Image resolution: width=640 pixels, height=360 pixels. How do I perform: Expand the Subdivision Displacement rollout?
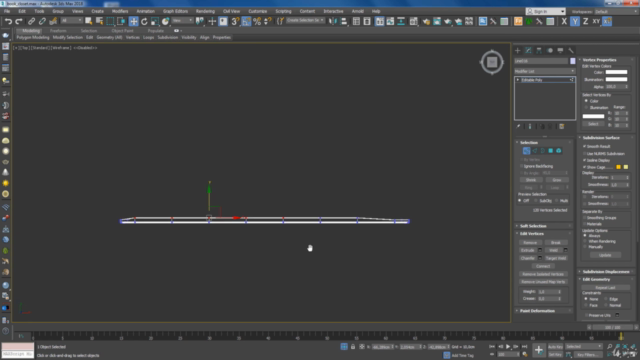pyautogui.click(x=607, y=271)
